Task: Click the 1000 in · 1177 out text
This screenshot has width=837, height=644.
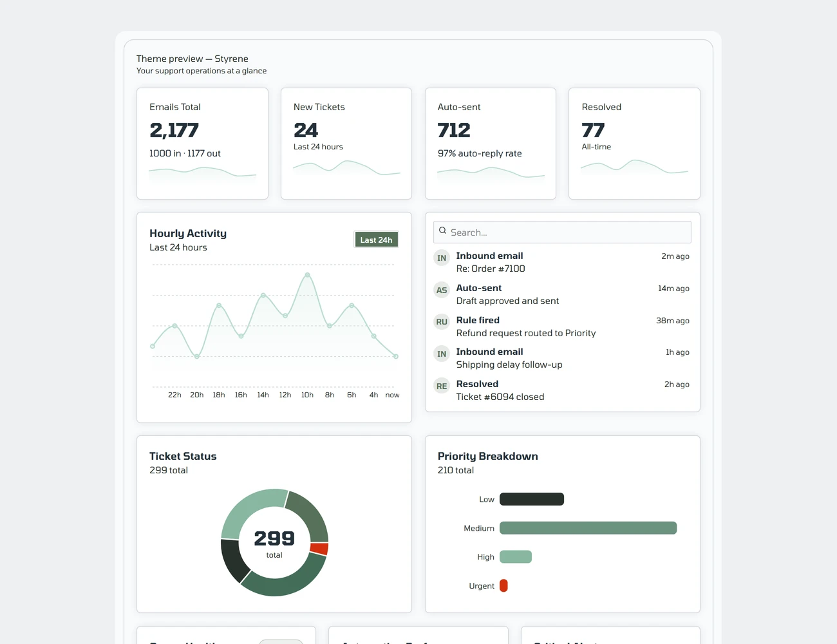Action: click(x=185, y=153)
